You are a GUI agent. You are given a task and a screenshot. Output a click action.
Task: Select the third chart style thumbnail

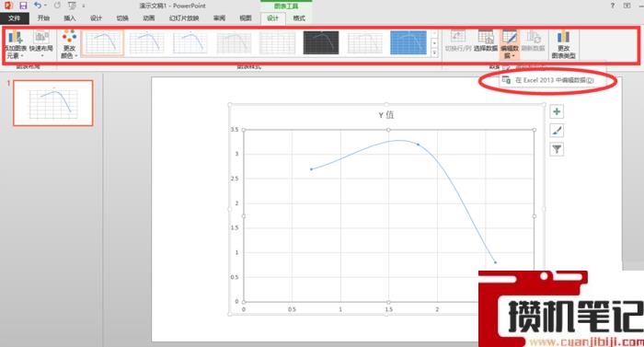190,42
